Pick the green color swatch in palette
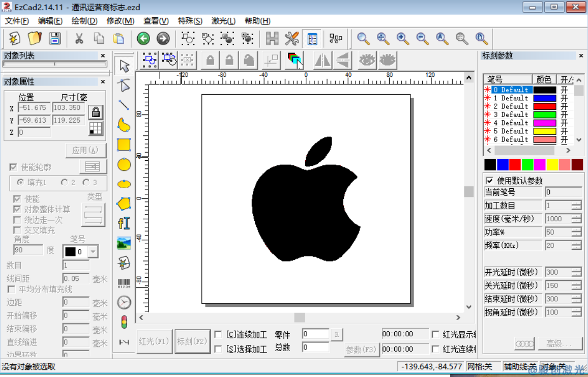 click(x=527, y=165)
